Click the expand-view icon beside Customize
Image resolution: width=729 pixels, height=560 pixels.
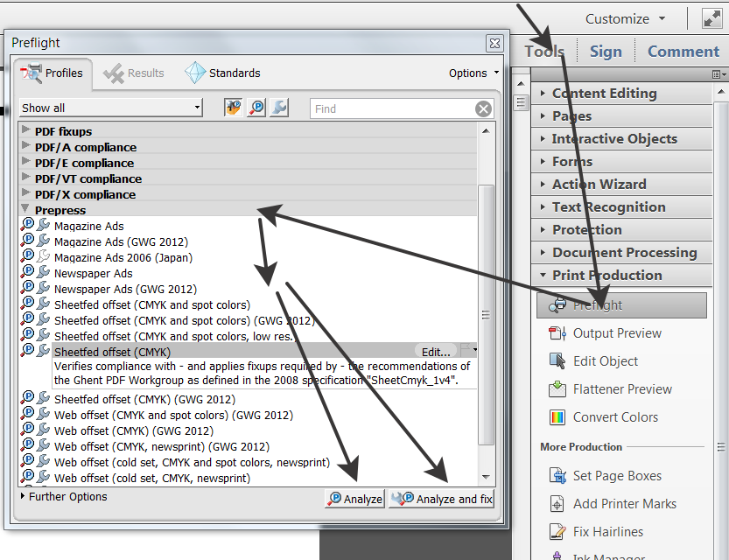pos(711,18)
